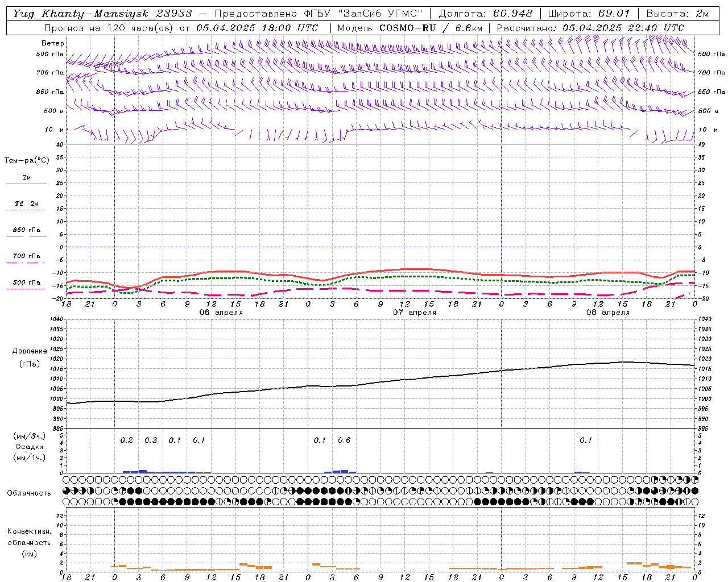
Task: Click the longitude value Долгота: 60.948
Action: click(x=485, y=13)
